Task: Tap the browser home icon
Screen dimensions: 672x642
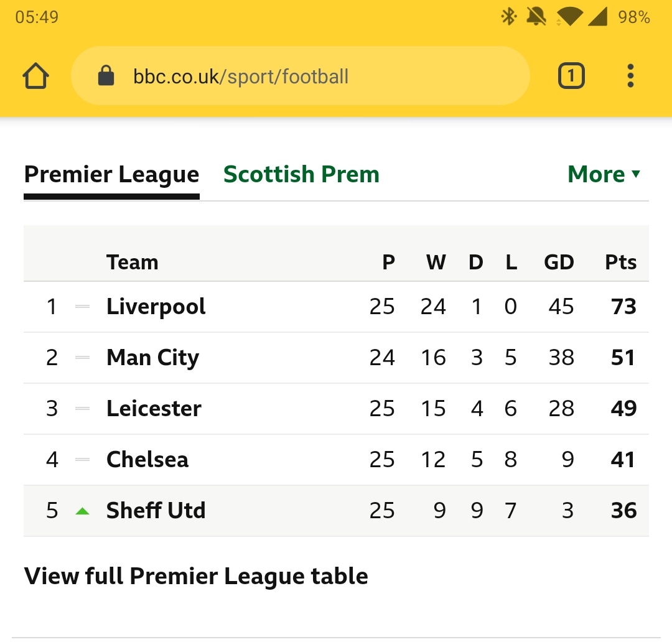Action: coord(35,77)
